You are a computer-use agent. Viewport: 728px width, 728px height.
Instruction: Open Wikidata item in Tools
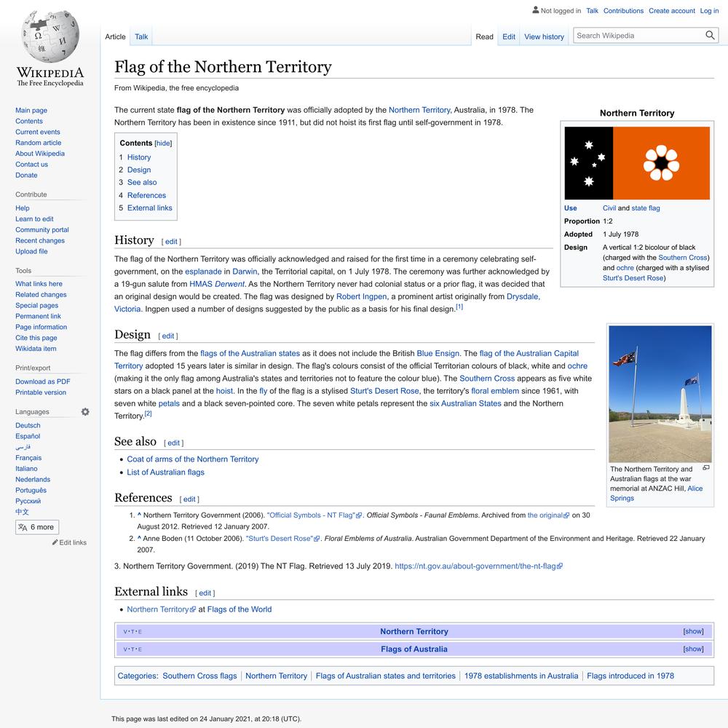36,349
